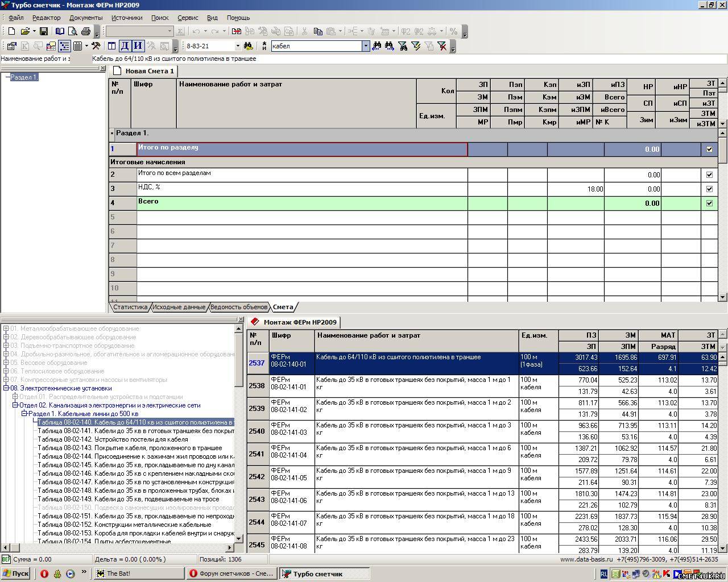Toggle checkbox in green 'Всего' row
This screenshot has height=582, width=728.
709,203
